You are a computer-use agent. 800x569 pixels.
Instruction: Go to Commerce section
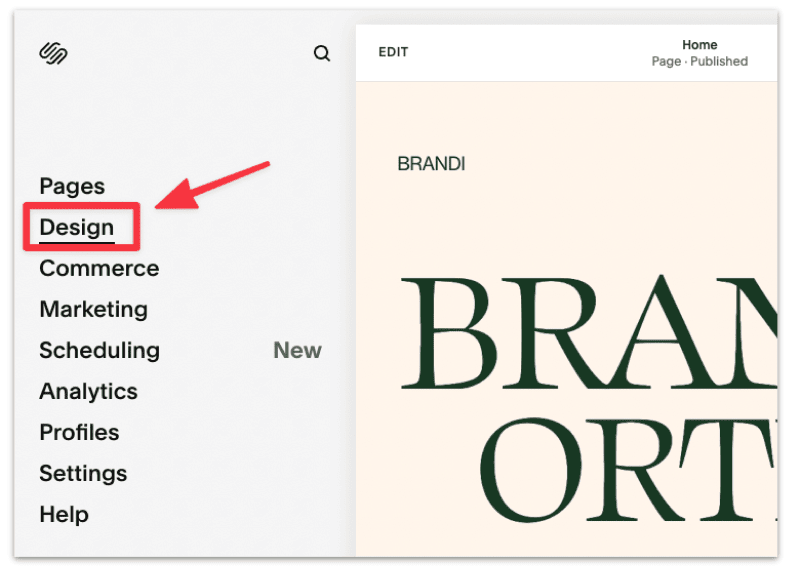pyautogui.click(x=99, y=268)
